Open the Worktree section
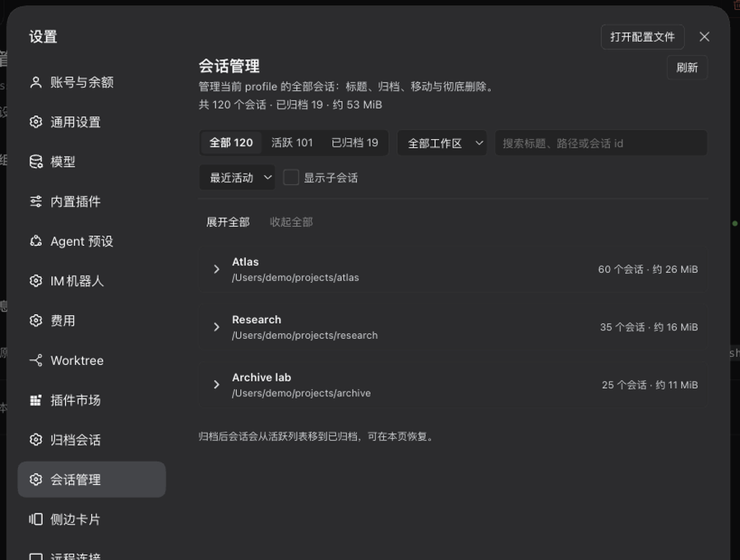The image size is (740, 560). tap(91, 360)
